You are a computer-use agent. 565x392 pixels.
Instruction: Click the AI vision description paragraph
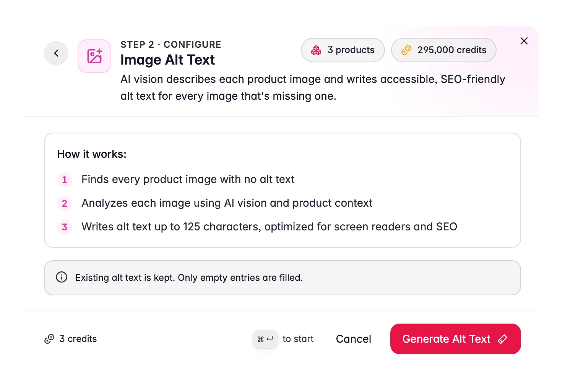click(313, 87)
